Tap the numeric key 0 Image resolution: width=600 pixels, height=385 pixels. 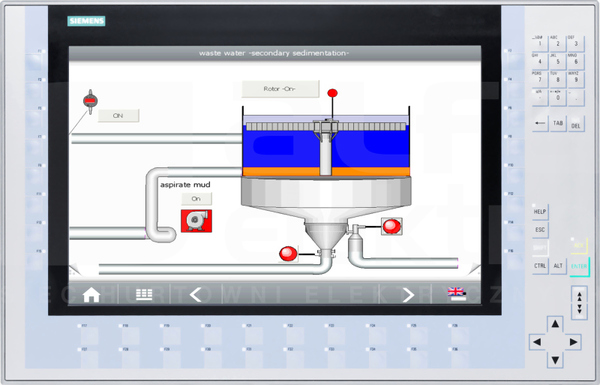pos(558,97)
